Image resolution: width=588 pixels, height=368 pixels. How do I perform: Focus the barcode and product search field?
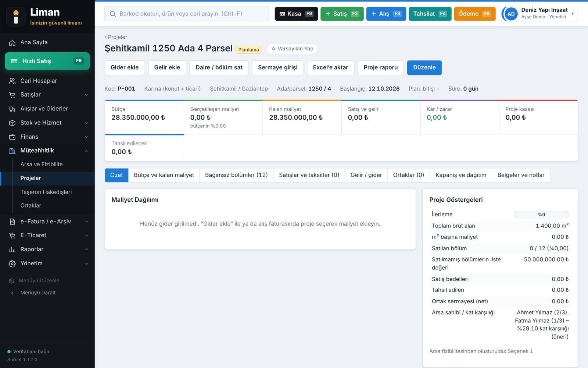click(x=187, y=14)
